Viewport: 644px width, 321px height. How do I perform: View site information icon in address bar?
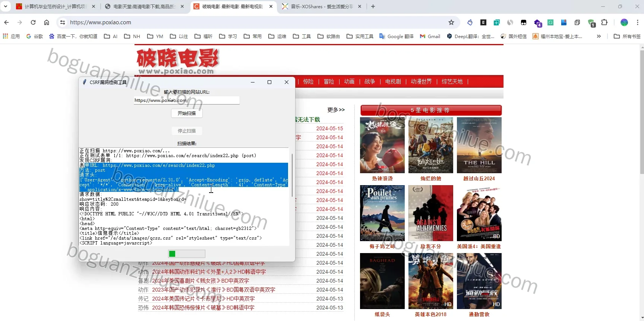click(x=63, y=22)
